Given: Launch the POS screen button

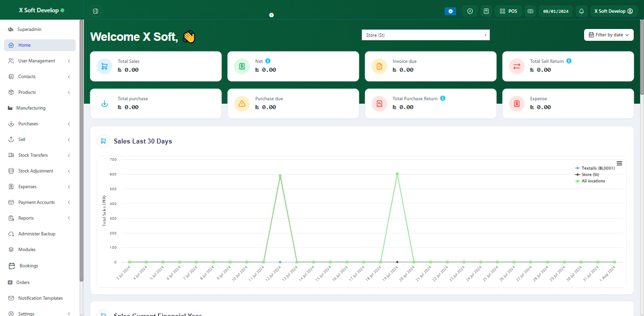Looking at the screenshot, I should [x=508, y=11].
